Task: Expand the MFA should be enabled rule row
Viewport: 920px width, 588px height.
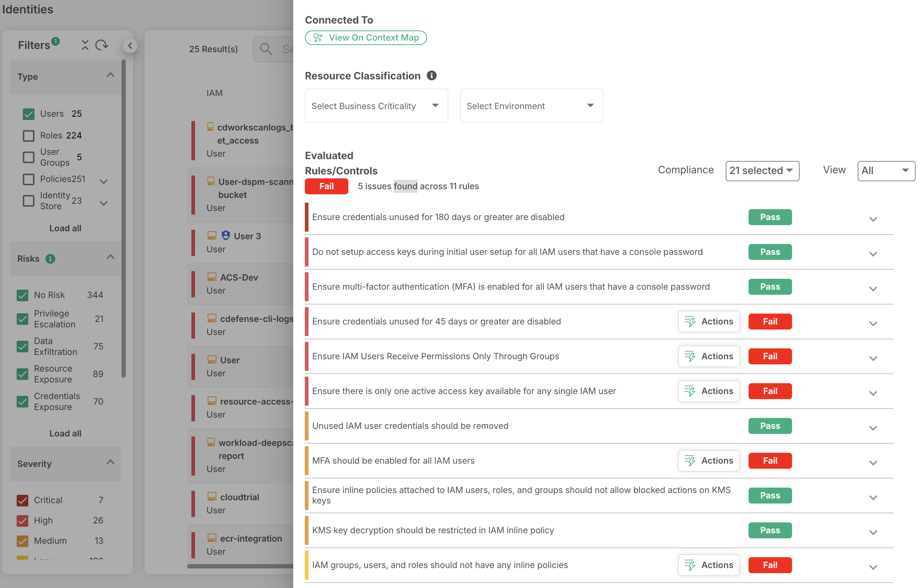Action: click(x=873, y=463)
